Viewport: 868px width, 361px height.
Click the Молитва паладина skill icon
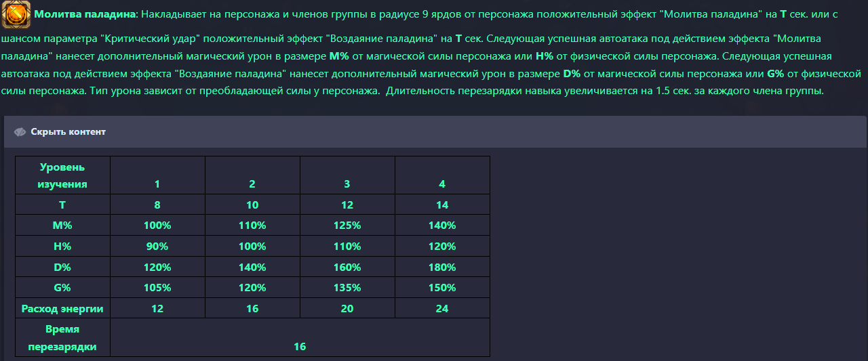[16, 14]
